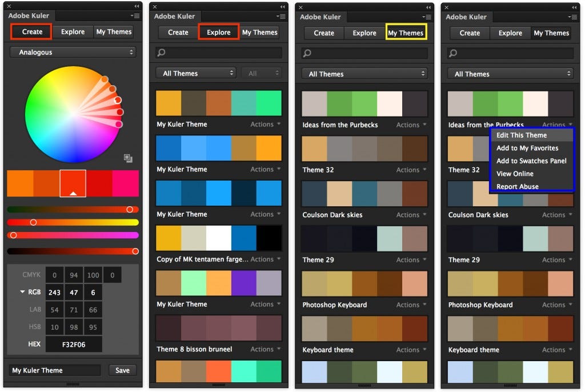The width and height of the screenshot is (585, 392).
Task: Click the search field in the second panel
Action: point(219,53)
